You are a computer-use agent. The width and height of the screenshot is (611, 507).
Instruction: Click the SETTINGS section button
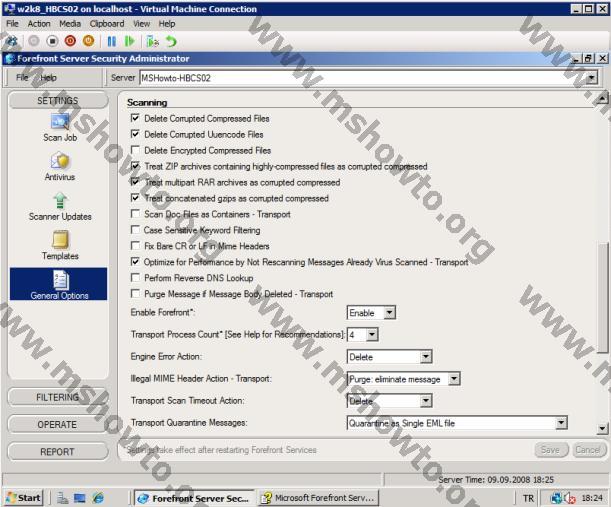tap(58, 101)
